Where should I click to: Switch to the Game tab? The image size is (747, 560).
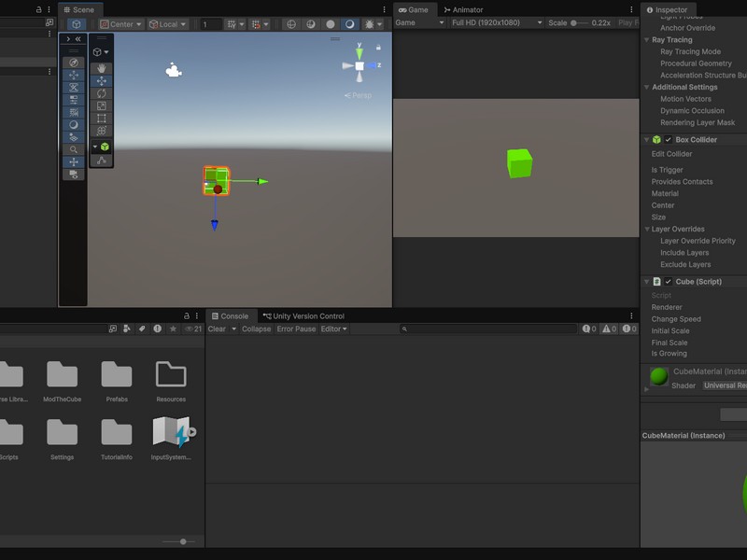point(413,9)
